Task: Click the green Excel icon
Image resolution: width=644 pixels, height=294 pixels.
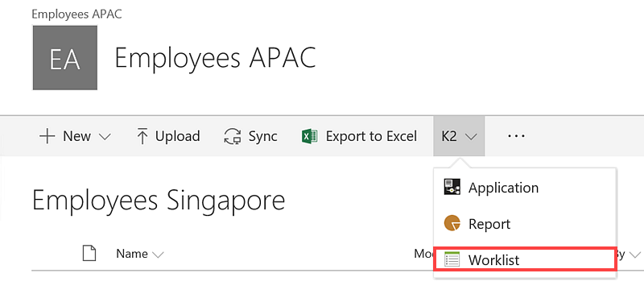Action: click(x=310, y=136)
